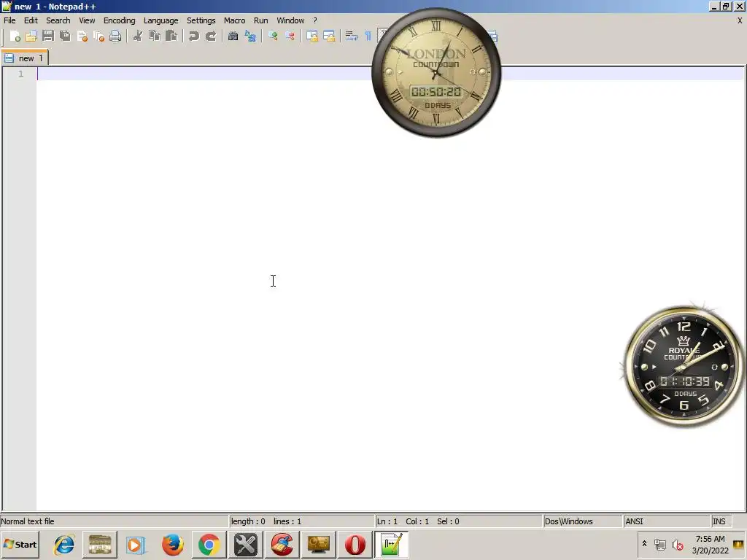Click the Copy toolbar icon
747x560 pixels.
click(155, 36)
